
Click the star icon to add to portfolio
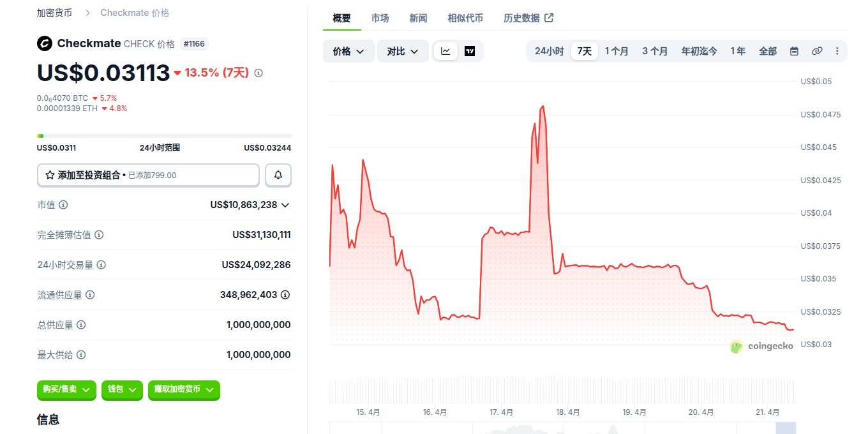coord(50,175)
